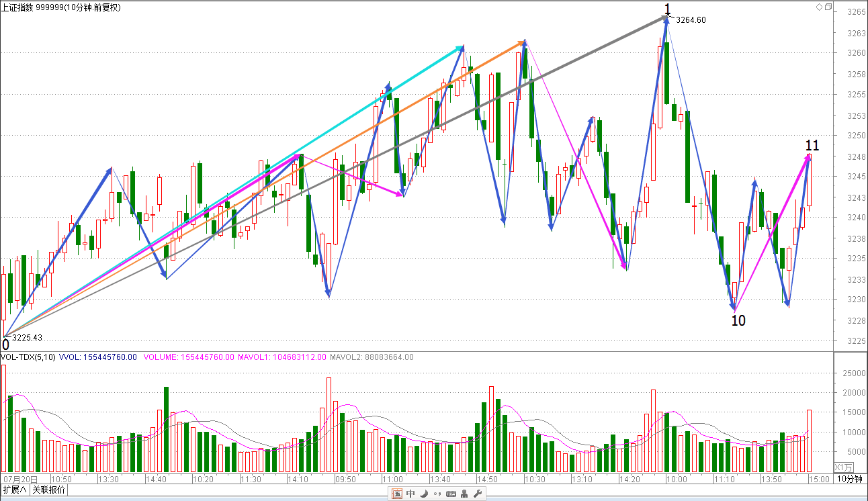Click the user account icon in IME bar
The image size is (868, 501).
click(x=464, y=494)
